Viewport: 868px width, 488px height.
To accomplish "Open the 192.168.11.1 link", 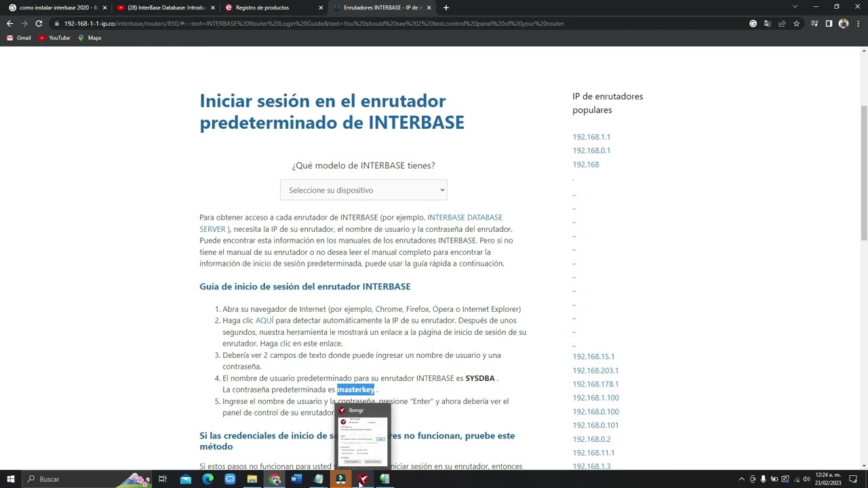I will (593, 453).
